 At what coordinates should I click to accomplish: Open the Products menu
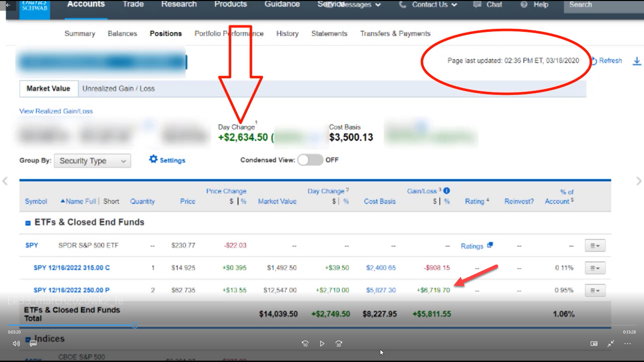(231, 4)
